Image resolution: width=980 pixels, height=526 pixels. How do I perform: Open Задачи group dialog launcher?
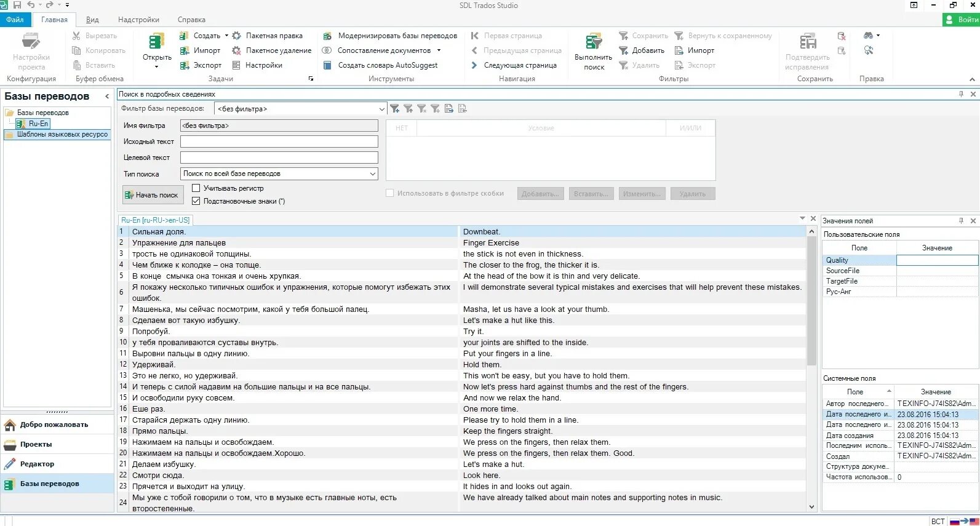311,79
